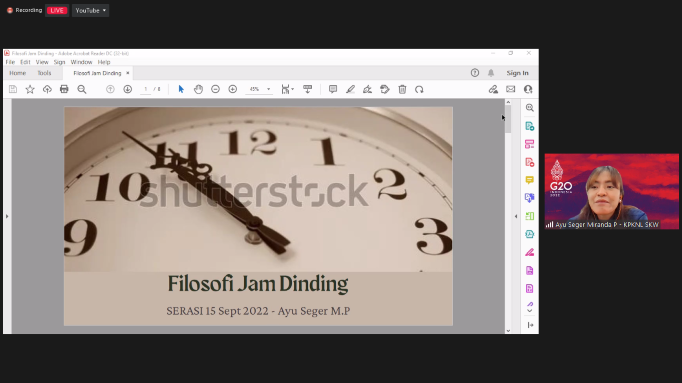The width and height of the screenshot is (682, 383).
Task: Open the help question mark icon
Action: pos(475,73)
